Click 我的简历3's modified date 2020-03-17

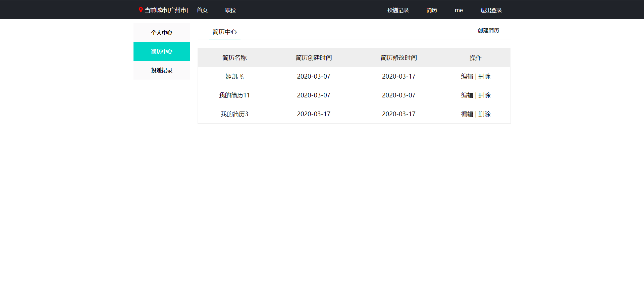pos(399,114)
